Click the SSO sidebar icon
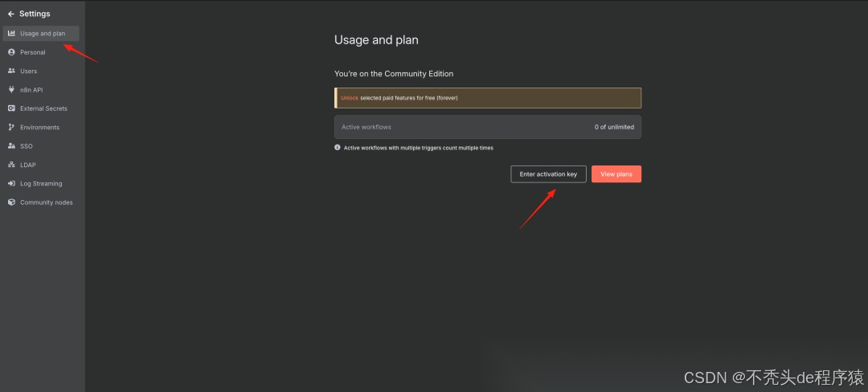The image size is (868, 392). tap(11, 146)
